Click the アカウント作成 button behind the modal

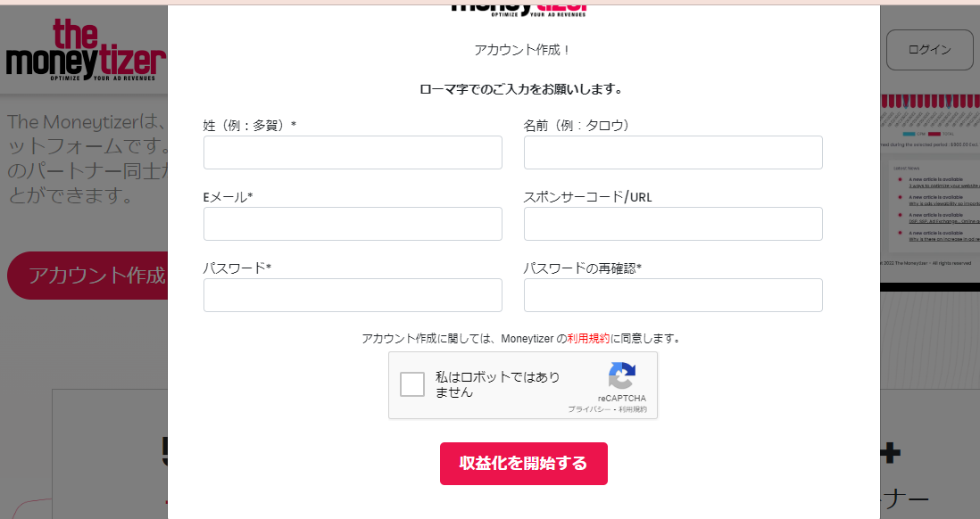87,276
